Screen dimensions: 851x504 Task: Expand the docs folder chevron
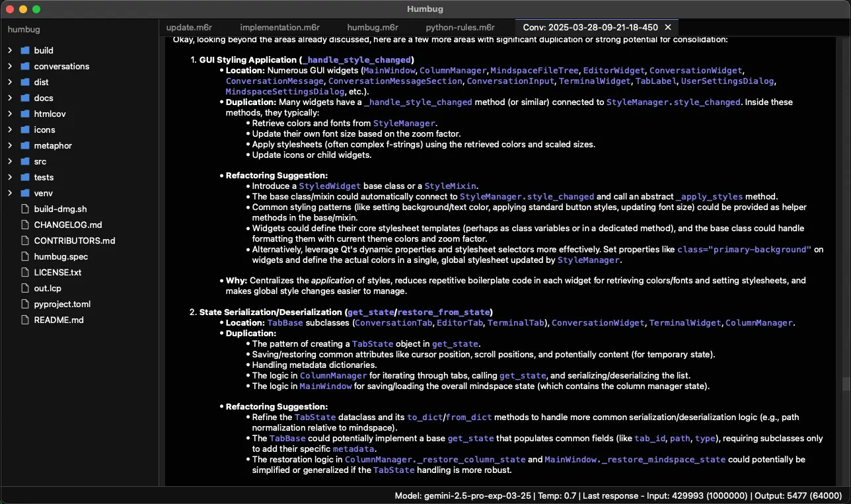(10, 98)
